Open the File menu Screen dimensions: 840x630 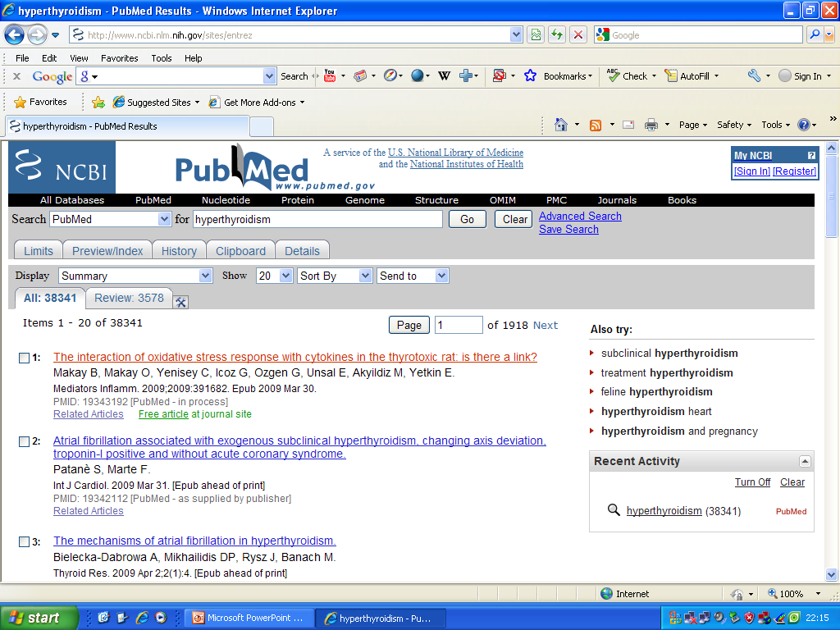pyautogui.click(x=22, y=58)
